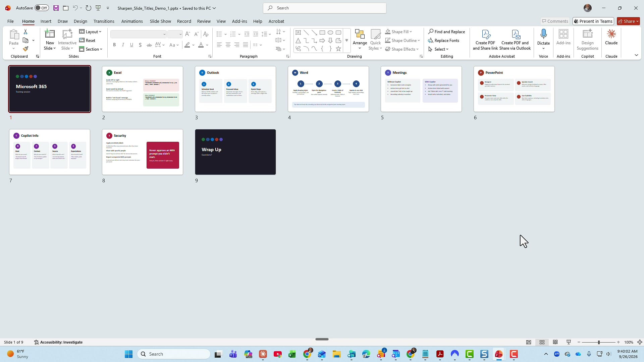Screen dimensions: 644x362
Task: Click the Save icon in title bar
Action: 56,8
